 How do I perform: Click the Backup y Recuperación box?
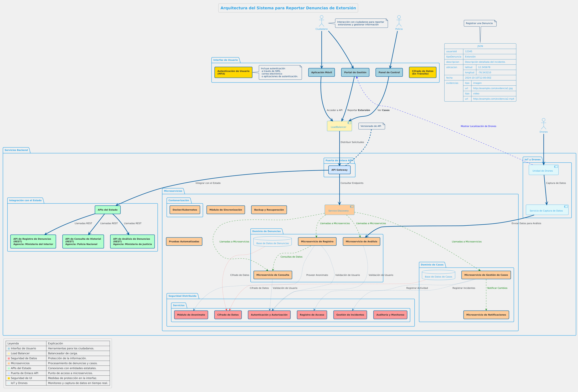point(269,210)
